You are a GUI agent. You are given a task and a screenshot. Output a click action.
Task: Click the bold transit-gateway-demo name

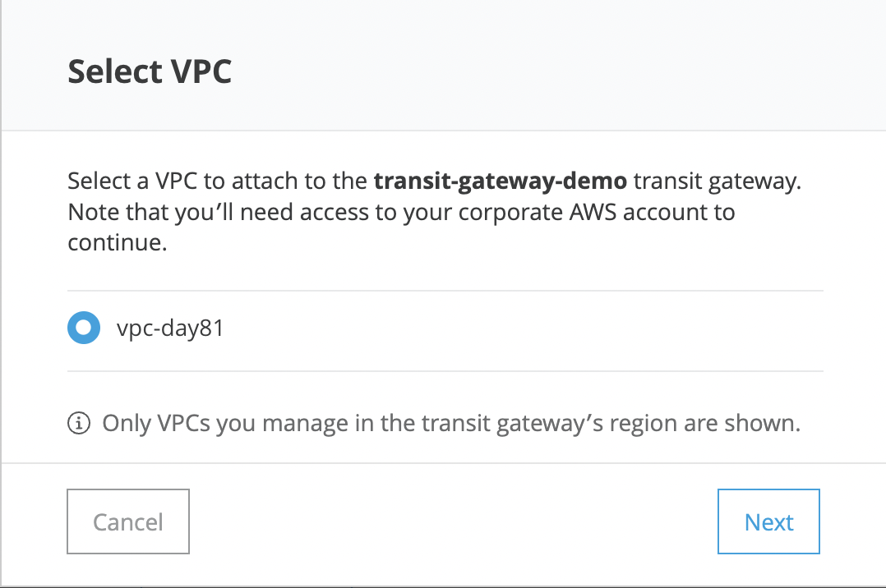coord(499,181)
